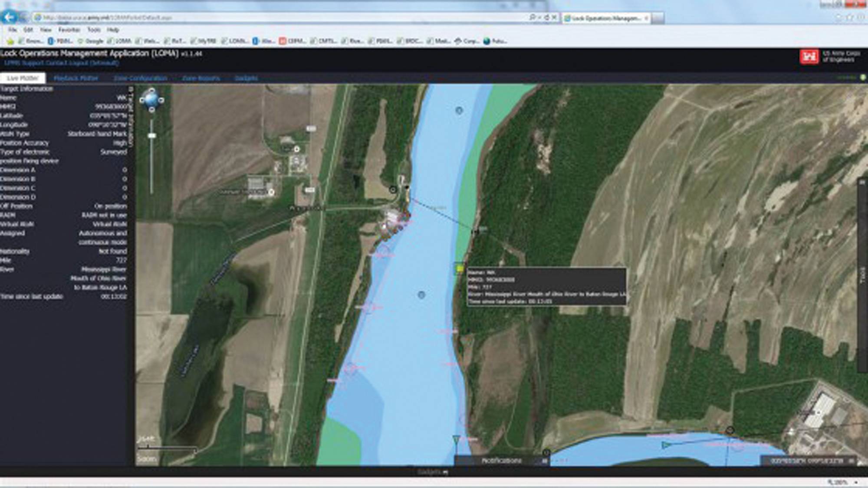Image resolution: width=868 pixels, height=488 pixels.
Task: Click the coordinate readout icon at bottom right
Action: [852, 461]
